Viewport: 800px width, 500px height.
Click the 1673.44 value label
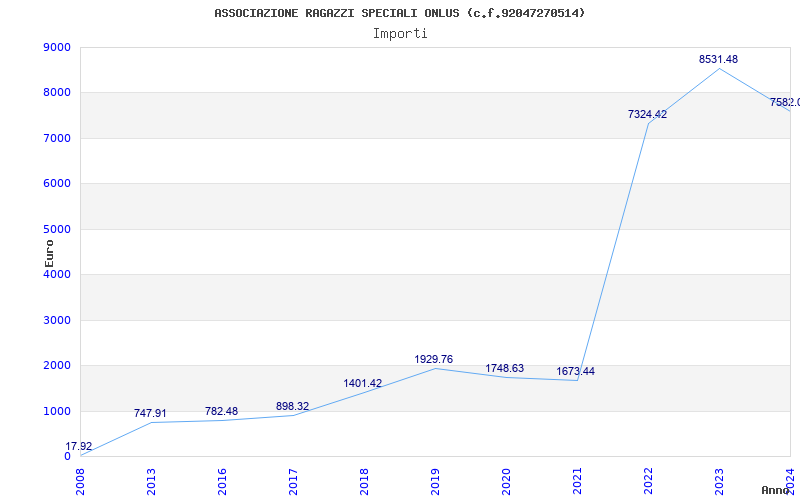coord(575,372)
